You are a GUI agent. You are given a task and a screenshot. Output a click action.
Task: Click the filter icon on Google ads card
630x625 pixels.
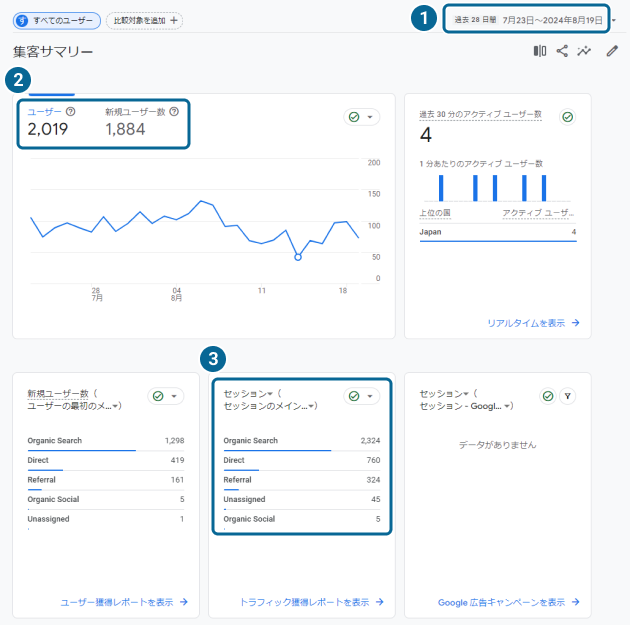click(566, 396)
